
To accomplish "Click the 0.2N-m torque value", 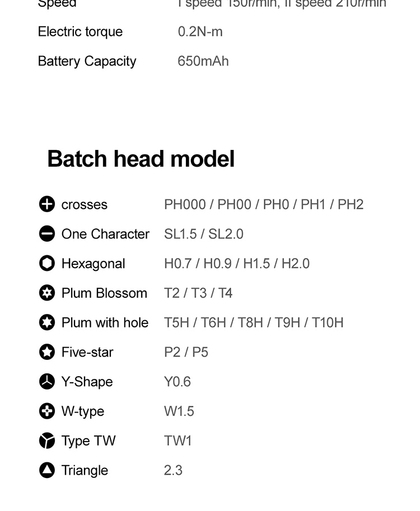I will [200, 32].
